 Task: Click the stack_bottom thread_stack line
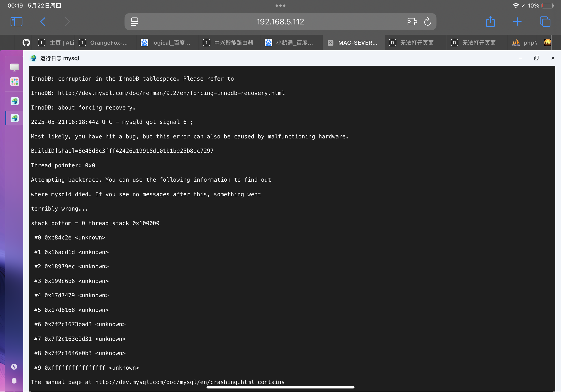pos(95,223)
